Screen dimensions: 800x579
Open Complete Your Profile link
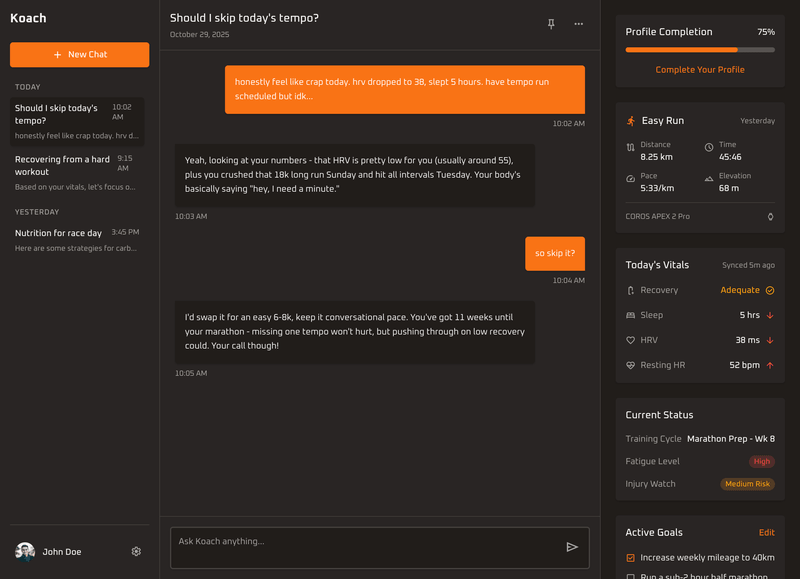700,70
